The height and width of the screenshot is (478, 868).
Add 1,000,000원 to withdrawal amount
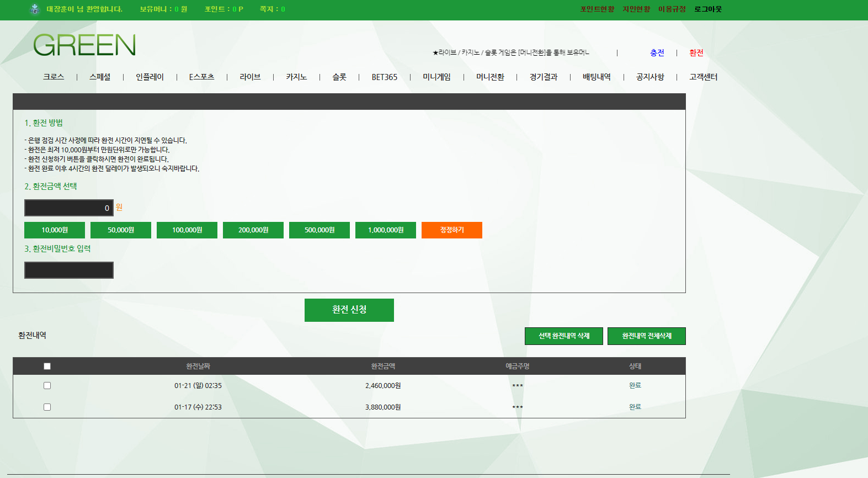[x=386, y=230]
